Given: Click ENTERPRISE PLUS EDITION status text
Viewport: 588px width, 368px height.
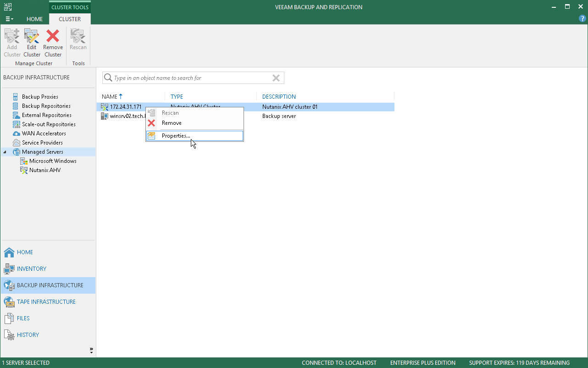Looking at the screenshot, I should point(423,363).
